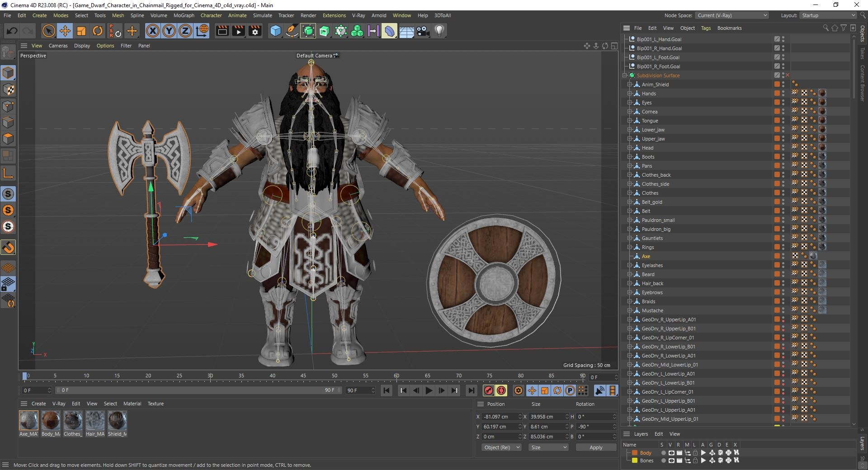
Task: Select the Rotate tool
Action: (x=98, y=31)
